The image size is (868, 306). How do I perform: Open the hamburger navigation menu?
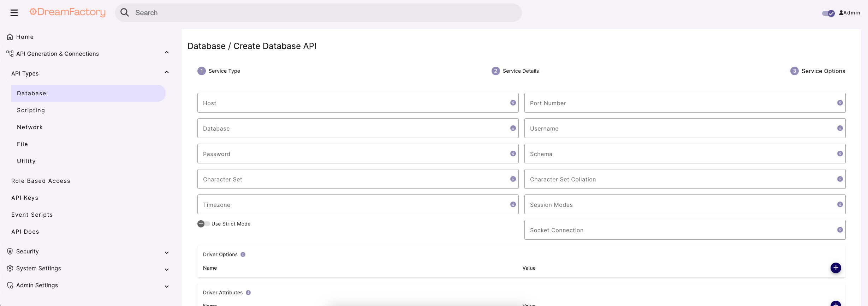tap(14, 13)
